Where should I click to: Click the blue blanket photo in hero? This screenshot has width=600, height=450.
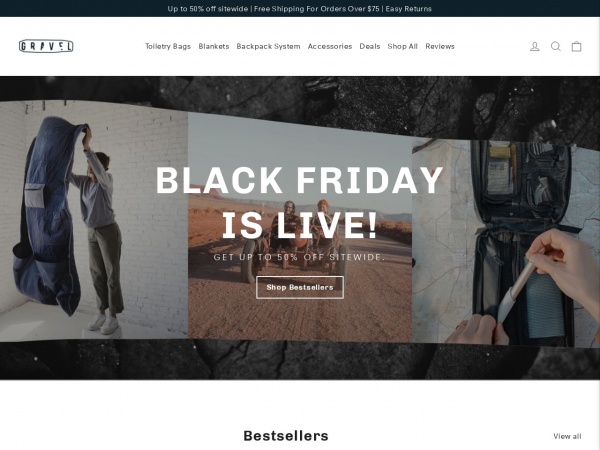[x=94, y=220]
